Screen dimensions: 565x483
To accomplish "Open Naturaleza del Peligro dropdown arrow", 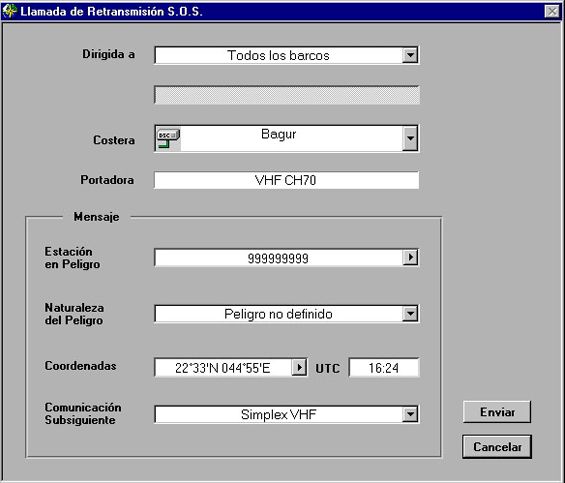I will pos(410,314).
